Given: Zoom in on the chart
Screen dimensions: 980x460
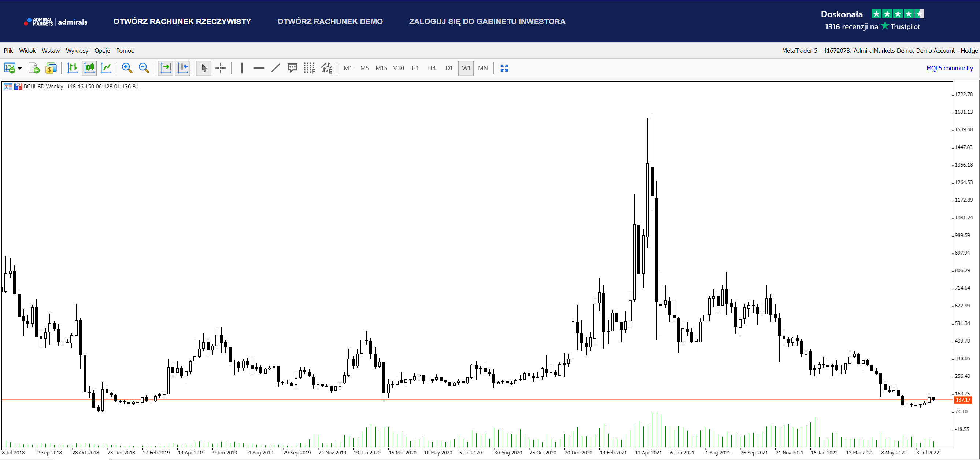Looking at the screenshot, I should (127, 68).
